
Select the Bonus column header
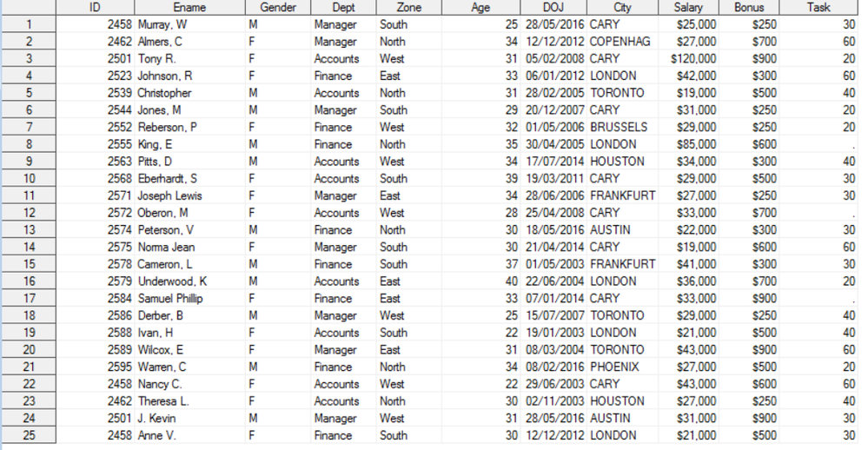tap(751, 8)
